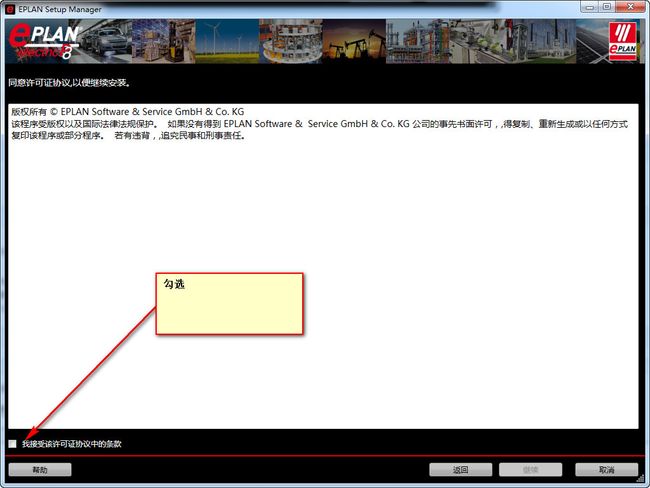Click the forklift warehouse banner image
650x488 pixels.
(x=163, y=41)
